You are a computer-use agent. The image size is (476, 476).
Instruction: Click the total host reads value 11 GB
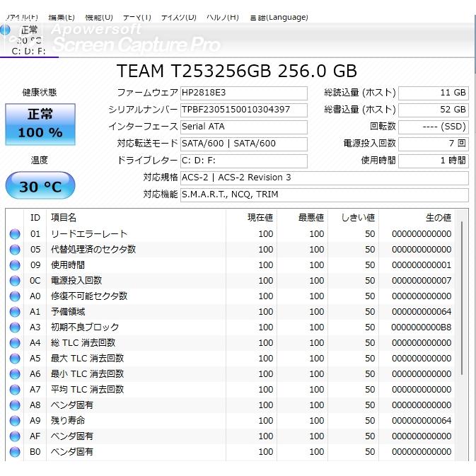pos(434,93)
